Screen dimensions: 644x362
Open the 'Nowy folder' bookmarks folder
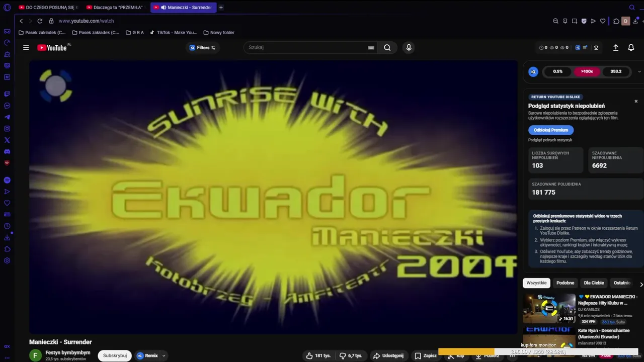[x=219, y=33]
